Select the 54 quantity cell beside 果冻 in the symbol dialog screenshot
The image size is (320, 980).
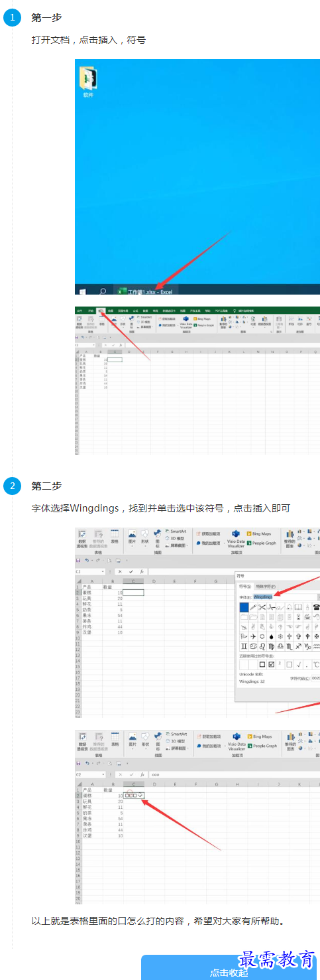point(111,615)
